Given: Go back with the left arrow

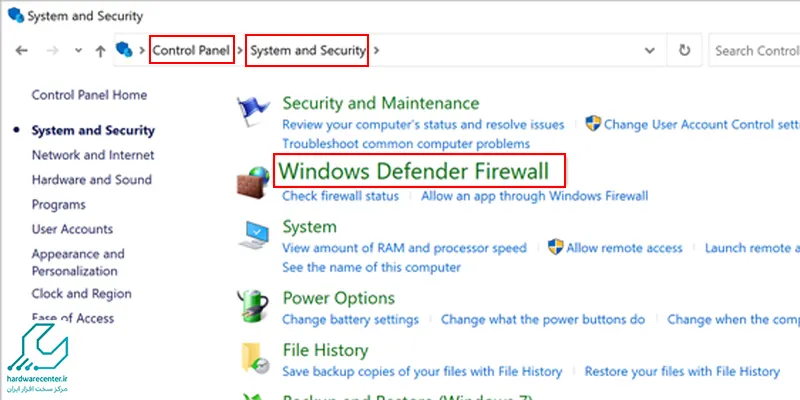Looking at the screenshot, I should [21, 50].
